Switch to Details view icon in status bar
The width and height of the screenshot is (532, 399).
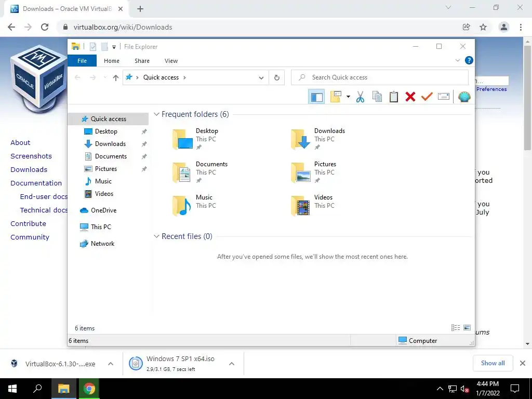tap(456, 328)
